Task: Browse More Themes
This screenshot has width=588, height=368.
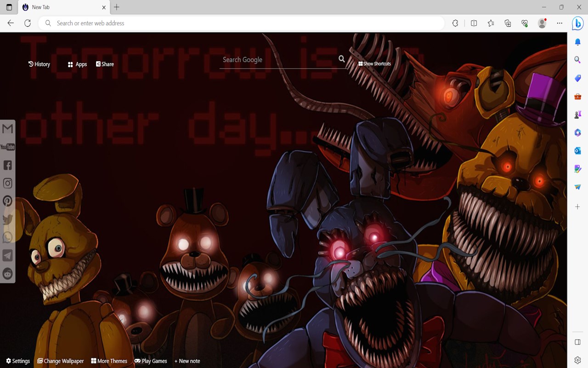Action: (109, 361)
